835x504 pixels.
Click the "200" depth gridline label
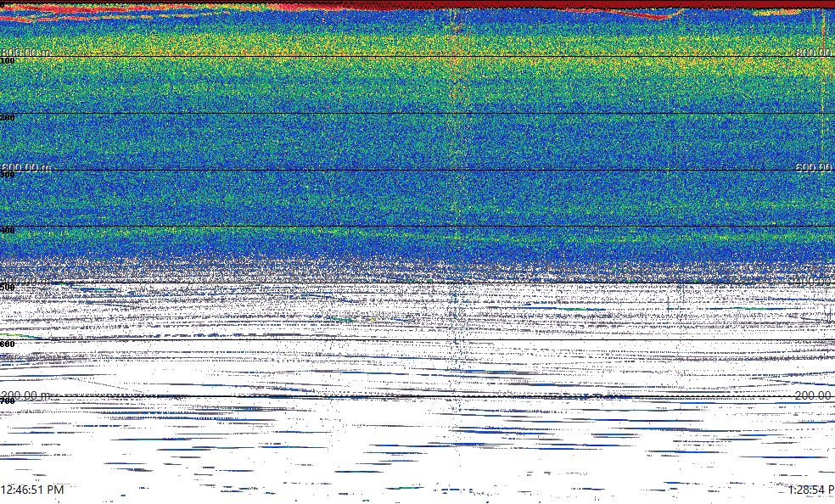[8, 118]
